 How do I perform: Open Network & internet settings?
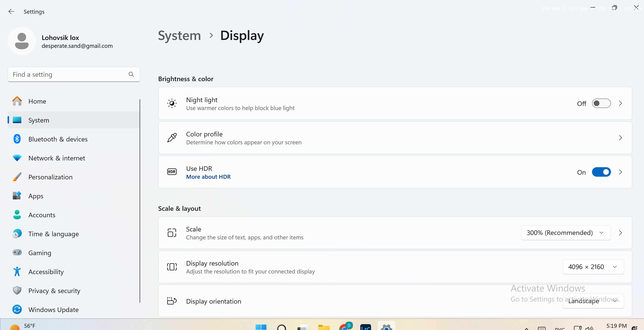(73, 158)
